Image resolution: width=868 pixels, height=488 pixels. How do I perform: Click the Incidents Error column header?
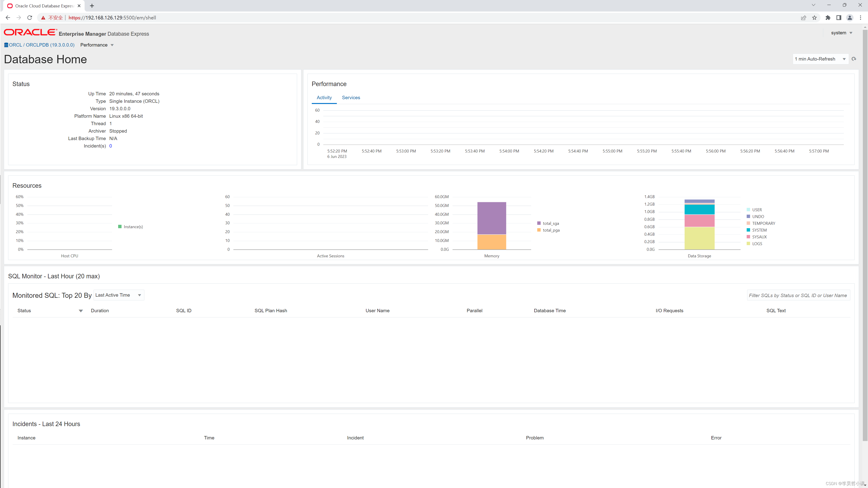(716, 438)
